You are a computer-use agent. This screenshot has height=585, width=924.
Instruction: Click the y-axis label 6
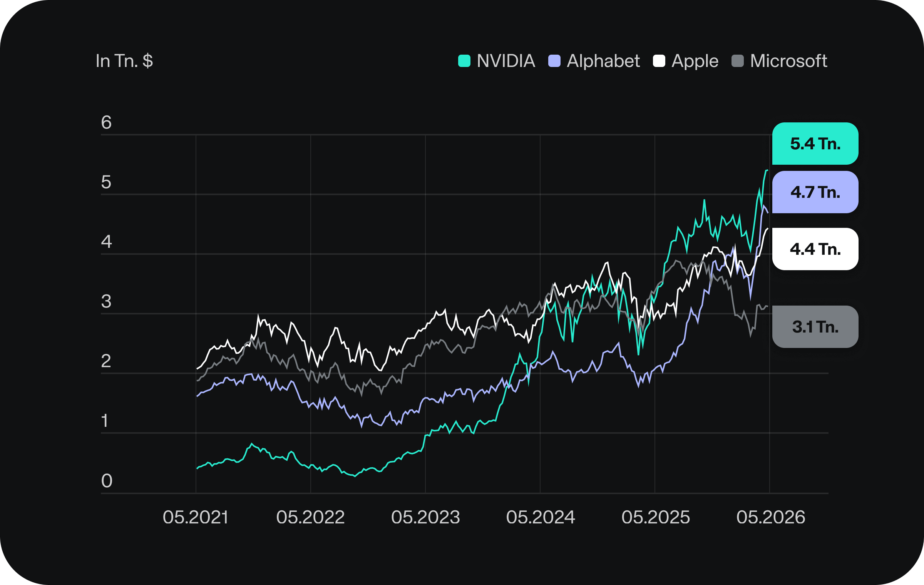point(106,122)
